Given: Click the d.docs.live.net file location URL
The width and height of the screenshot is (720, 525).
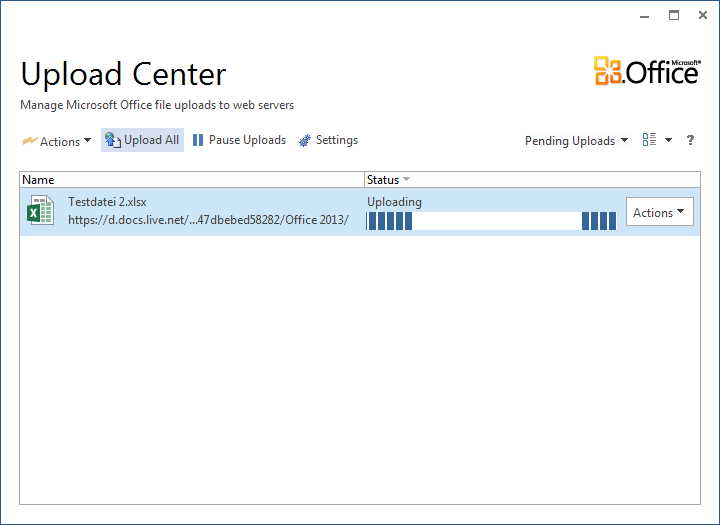Looking at the screenshot, I should tap(208, 220).
